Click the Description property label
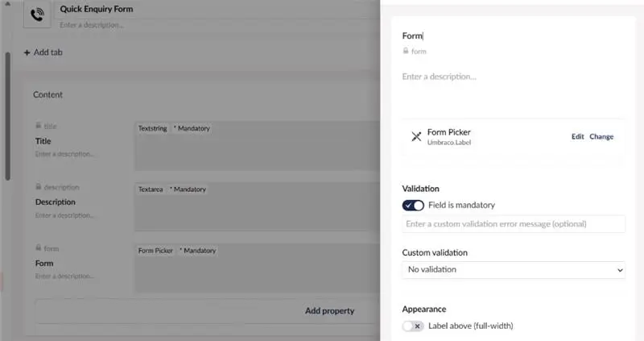 56,202
